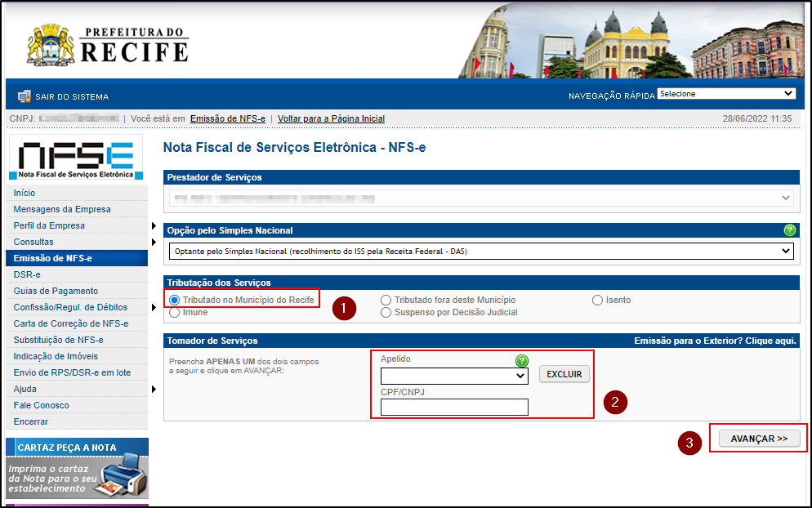The image size is (812, 508).
Task: Click the CPF/CNPJ input field
Action: click(x=454, y=407)
